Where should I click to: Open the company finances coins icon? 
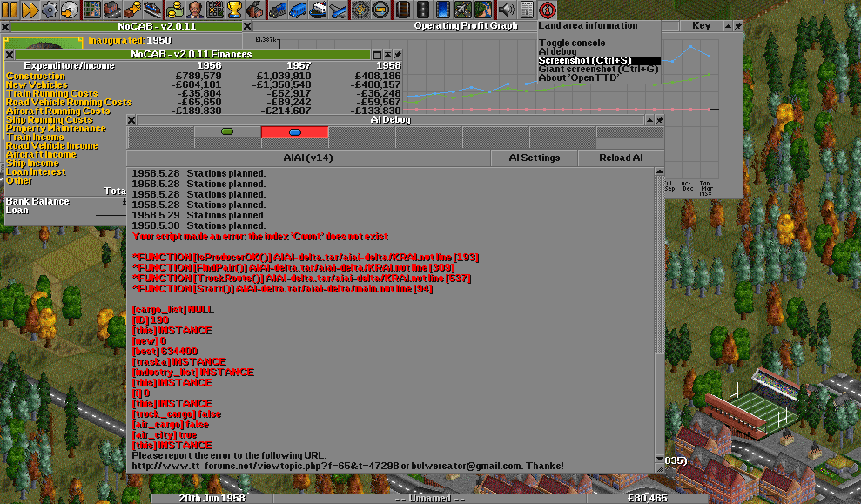tap(175, 10)
